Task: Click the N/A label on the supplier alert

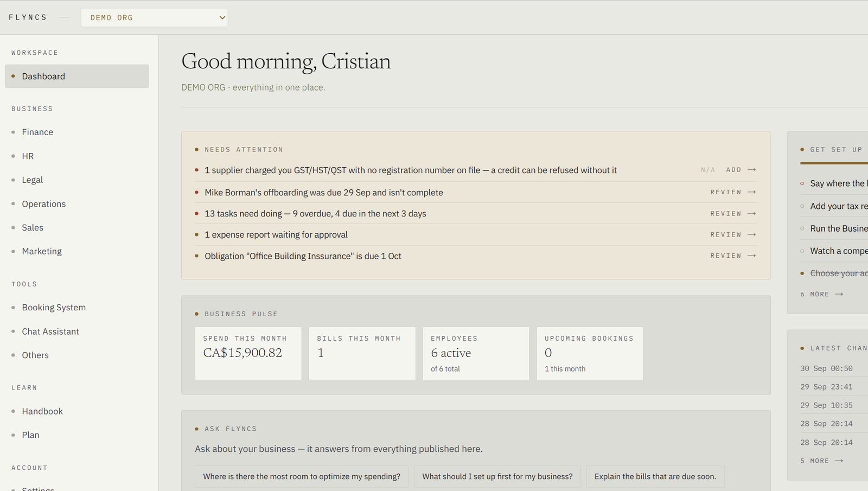Action: (x=708, y=170)
